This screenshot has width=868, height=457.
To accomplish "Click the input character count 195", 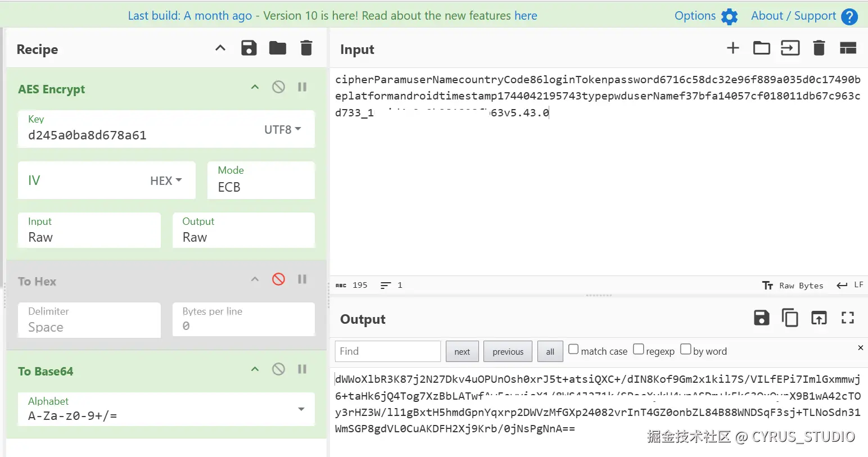I will [x=351, y=285].
